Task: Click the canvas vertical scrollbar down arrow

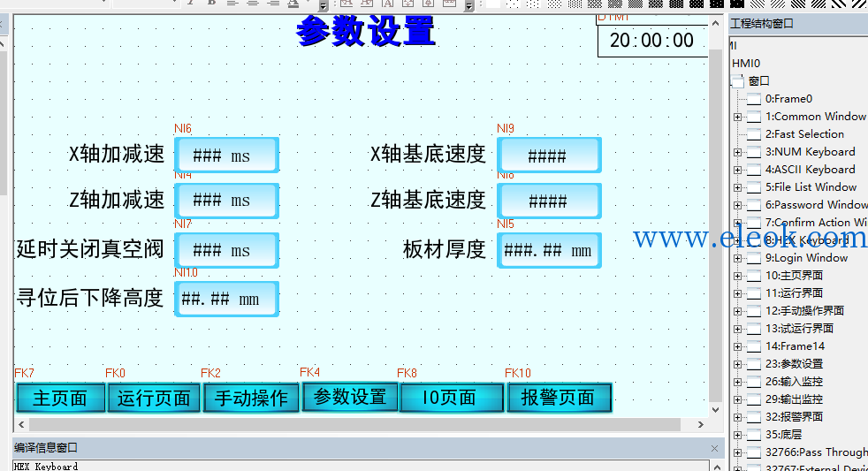Action: 715,410
